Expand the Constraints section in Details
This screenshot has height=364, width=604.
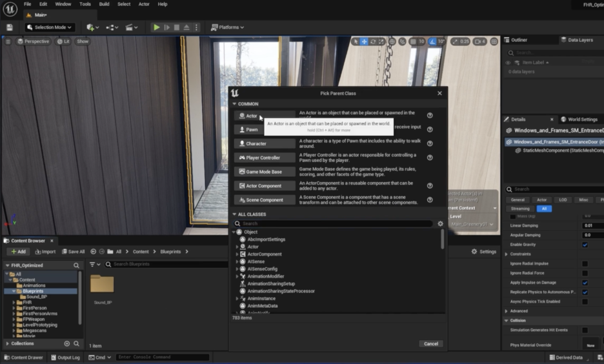507,254
